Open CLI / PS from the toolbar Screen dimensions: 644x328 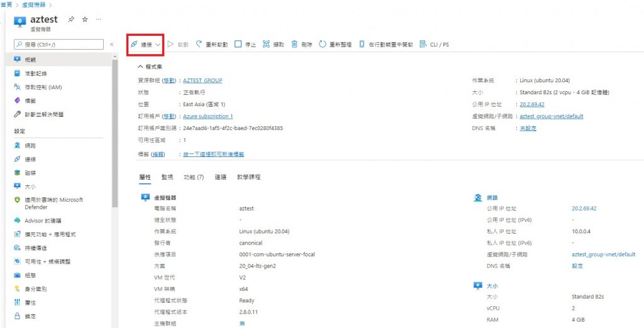click(434, 45)
